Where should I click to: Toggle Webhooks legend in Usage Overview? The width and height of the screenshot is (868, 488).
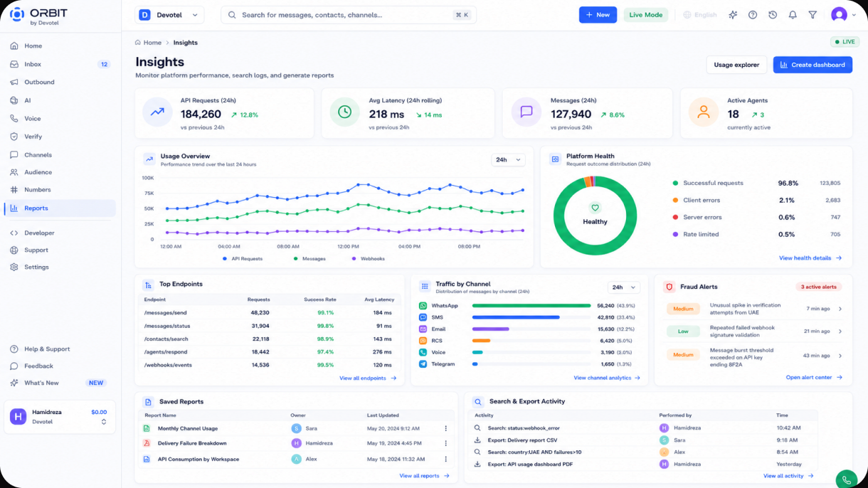[369, 259]
